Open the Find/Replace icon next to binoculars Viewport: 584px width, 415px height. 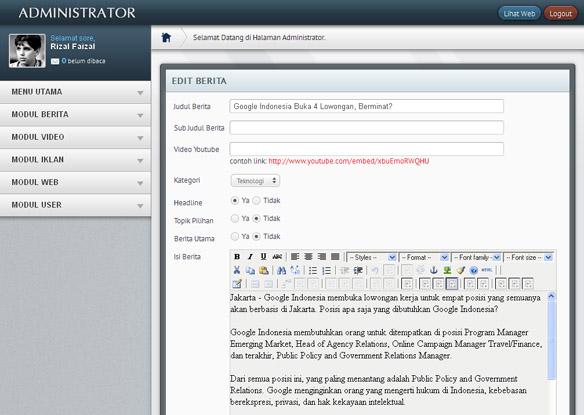point(295,270)
